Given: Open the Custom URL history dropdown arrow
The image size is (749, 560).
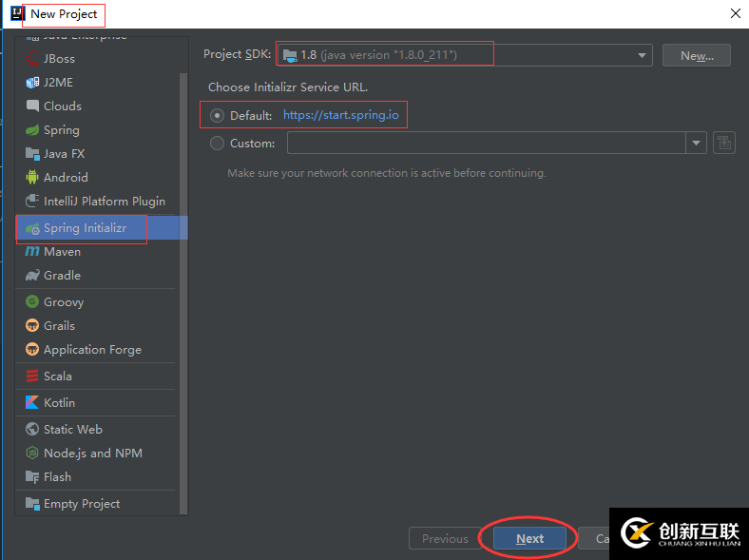Looking at the screenshot, I should (696, 143).
